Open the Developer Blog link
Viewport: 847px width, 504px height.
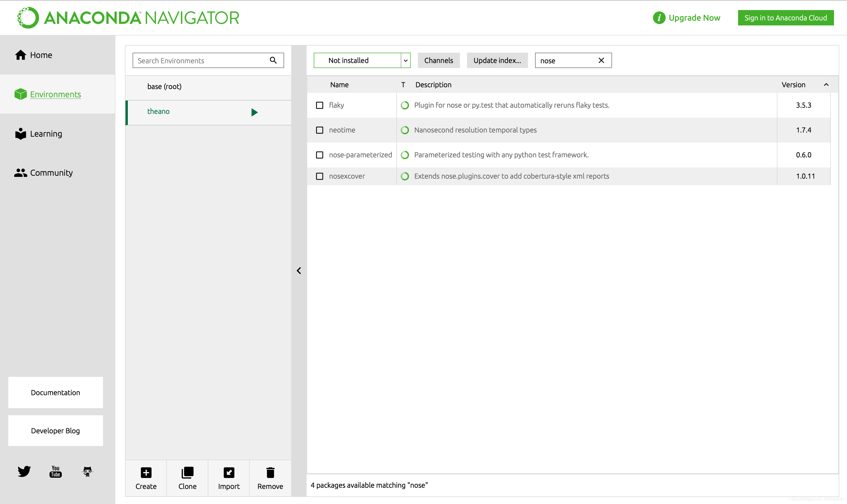point(55,431)
